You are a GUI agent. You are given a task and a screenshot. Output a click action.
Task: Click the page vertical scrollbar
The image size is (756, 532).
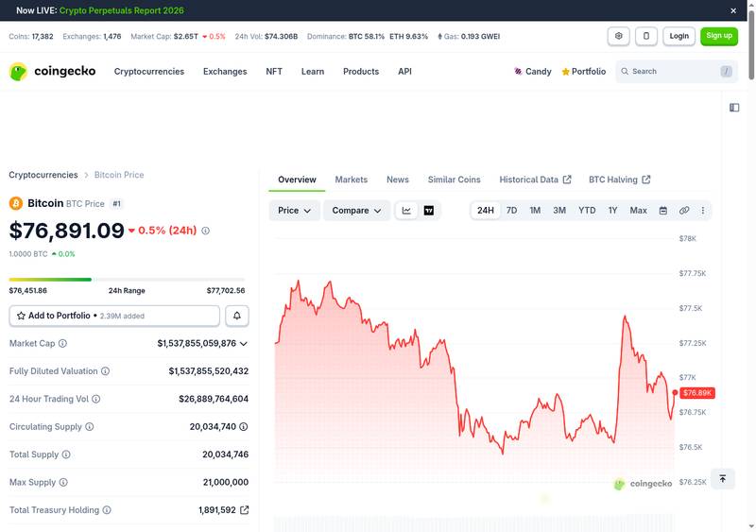coord(751,45)
